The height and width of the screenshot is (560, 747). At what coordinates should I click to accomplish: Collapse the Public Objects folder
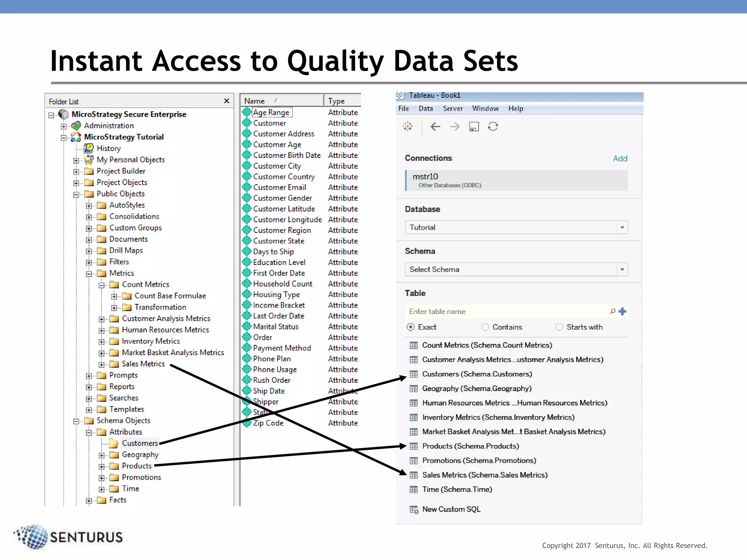pyautogui.click(x=76, y=194)
